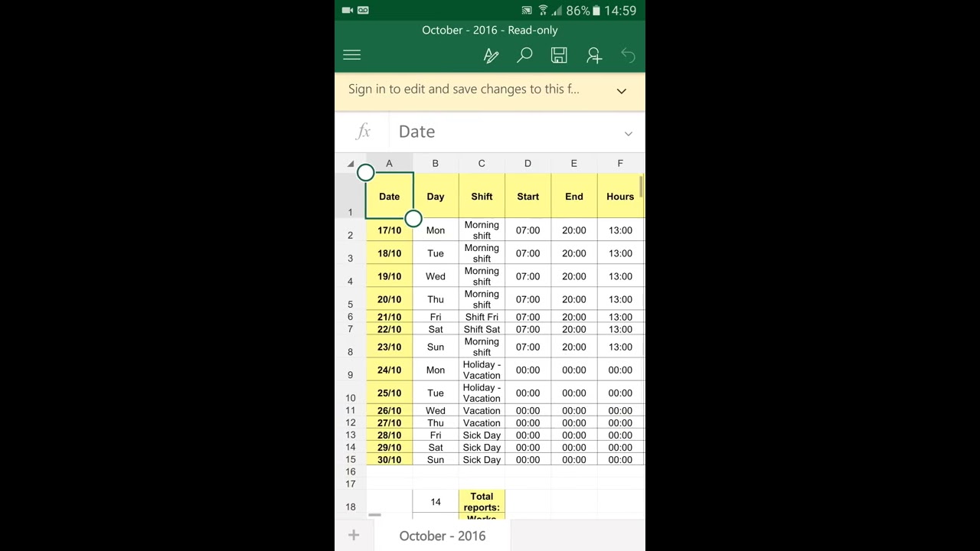
Task: Switch to the October - 2016 sheet tab
Action: (x=443, y=536)
